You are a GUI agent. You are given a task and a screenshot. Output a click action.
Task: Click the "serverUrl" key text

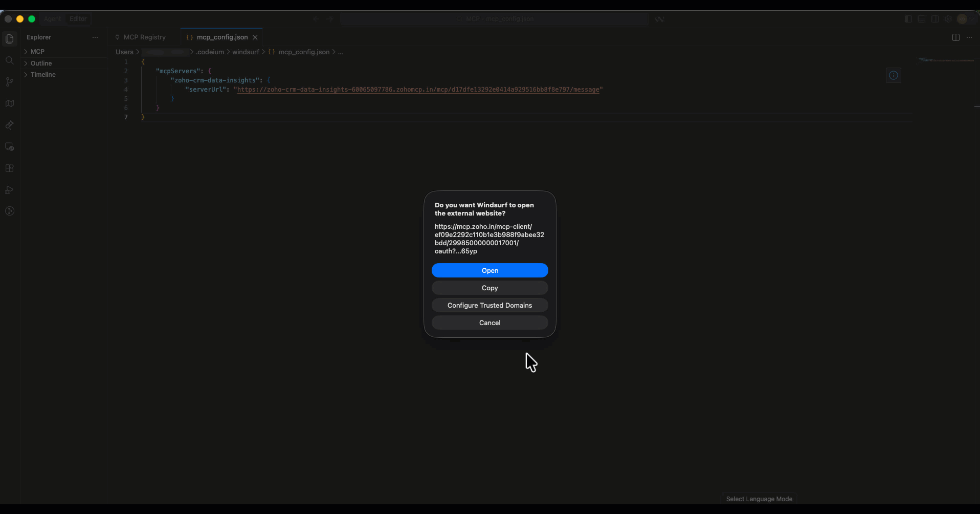pyautogui.click(x=206, y=90)
